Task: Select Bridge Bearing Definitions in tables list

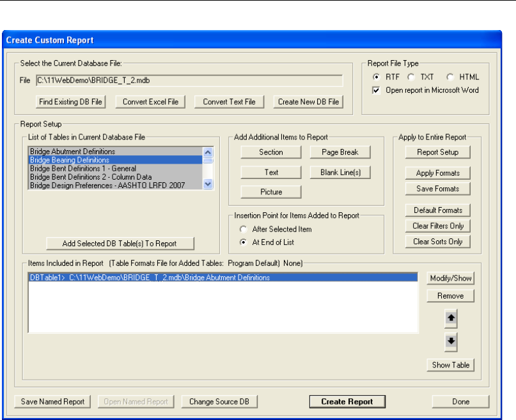Action: (x=116, y=160)
